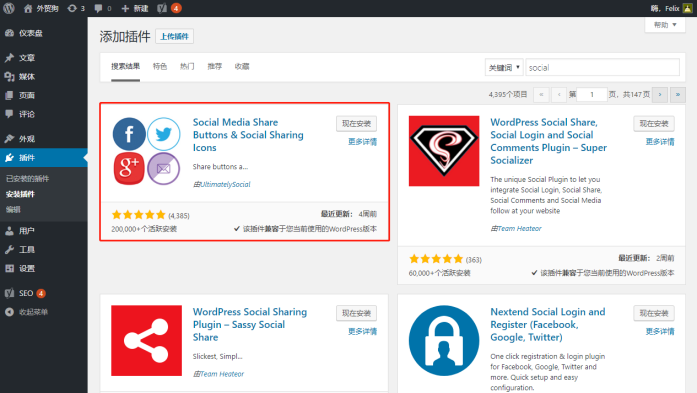Click star rating of Super Socializer
Viewport: 697px width, 393px height.
point(436,259)
